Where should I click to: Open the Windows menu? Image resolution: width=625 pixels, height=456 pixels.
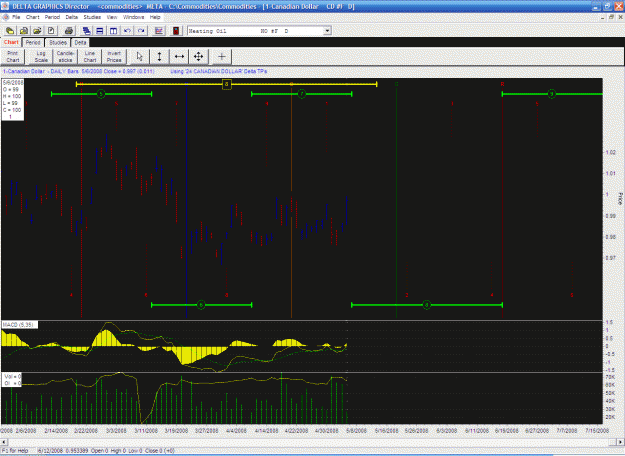[134, 17]
